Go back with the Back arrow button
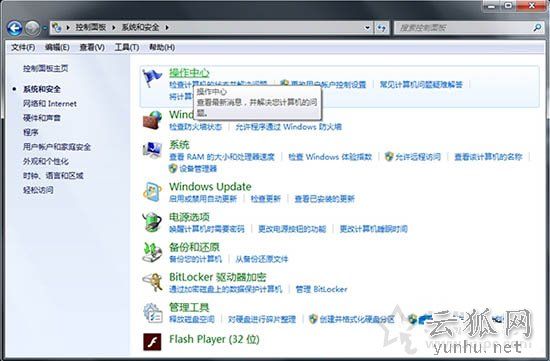Image resolution: width=550 pixels, height=361 pixels. pos(14,28)
